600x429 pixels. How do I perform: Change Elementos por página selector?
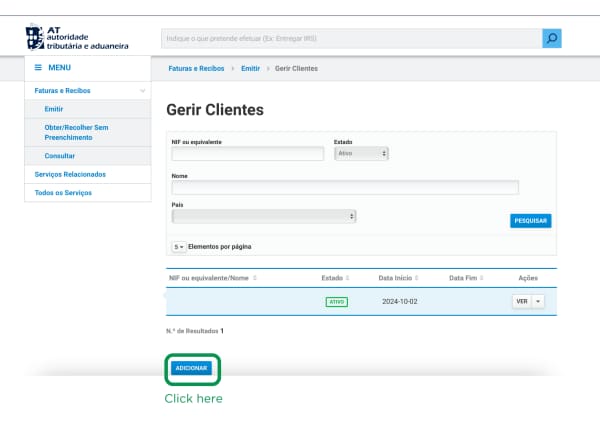click(x=179, y=247)
